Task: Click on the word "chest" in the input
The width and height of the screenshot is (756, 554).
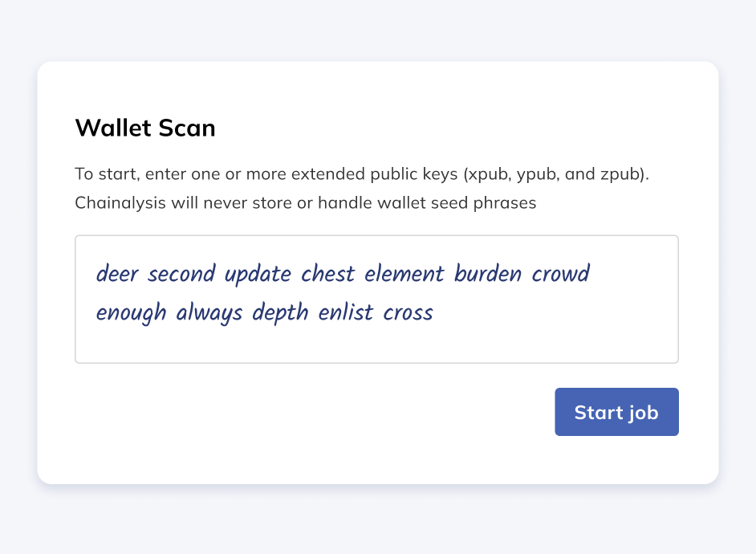Action: (327, 274)
